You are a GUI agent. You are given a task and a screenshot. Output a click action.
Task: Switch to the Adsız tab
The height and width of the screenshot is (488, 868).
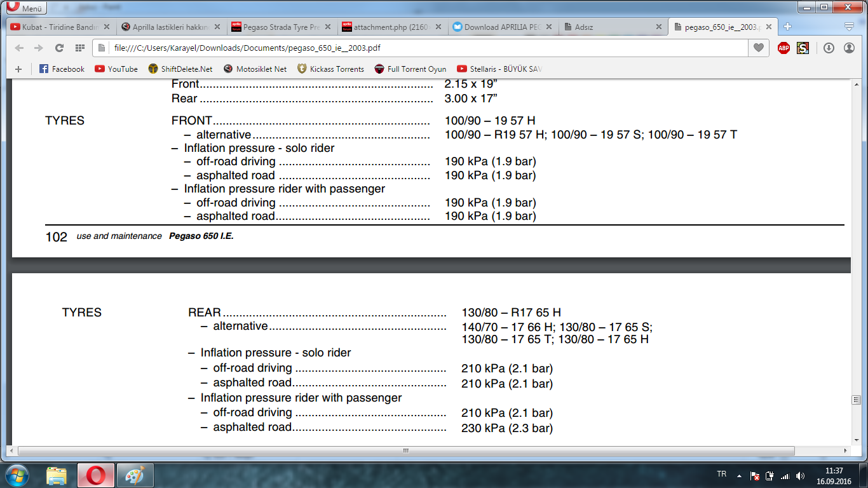(613, 27)
